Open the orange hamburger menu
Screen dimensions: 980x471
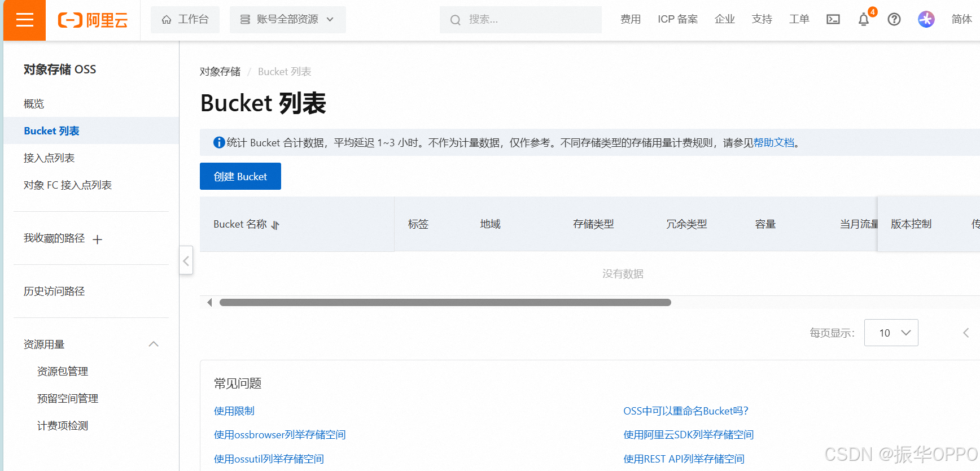point(24,20)
